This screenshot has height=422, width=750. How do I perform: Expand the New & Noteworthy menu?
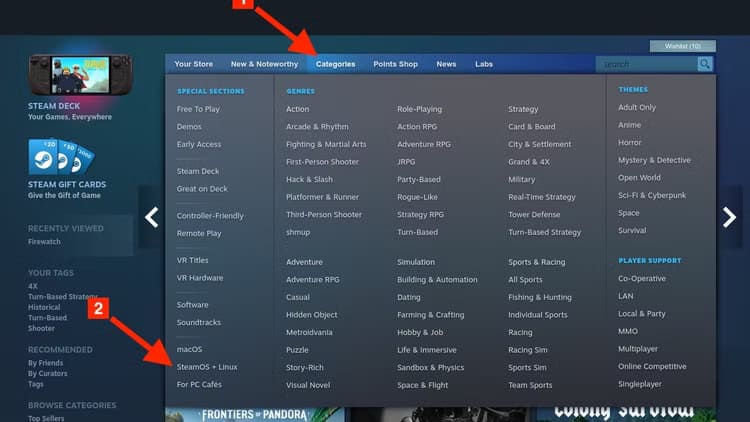click(264, 64)
